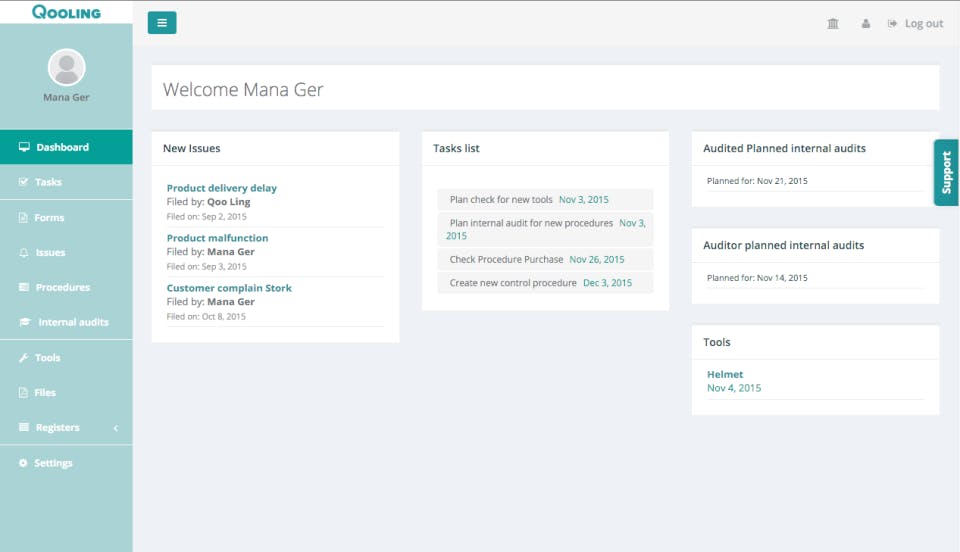The width and height of the screenshot is (960, 552).
Task: Click the Forms document icon in sidebar
Action: click(24, 218)
